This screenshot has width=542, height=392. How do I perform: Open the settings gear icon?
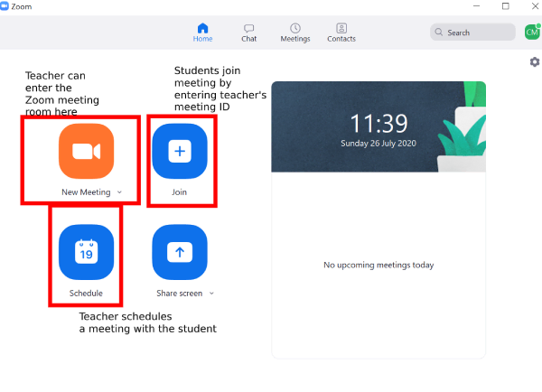coord(535,62)
